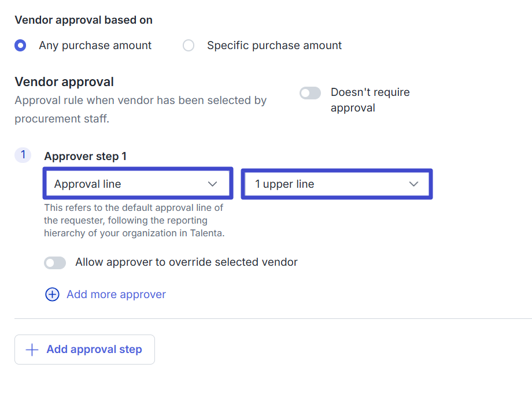This screenshot has height=405, width=532.
Task: Click the Doesn't require approval label
Action: (370, 100)
